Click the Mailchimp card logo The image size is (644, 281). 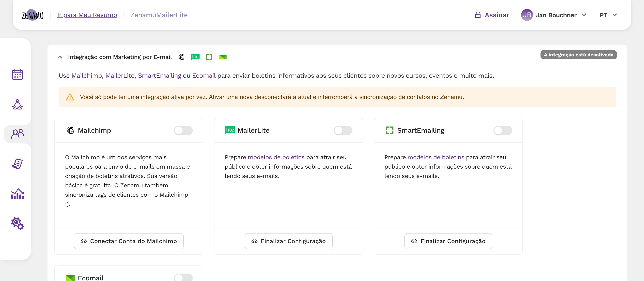(x=70, y=130)
